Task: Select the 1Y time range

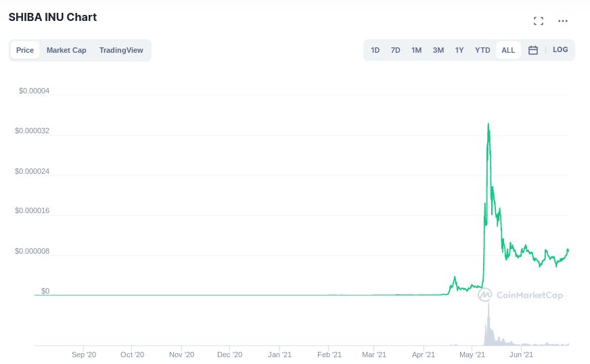Action: click(x=459, y=50)
